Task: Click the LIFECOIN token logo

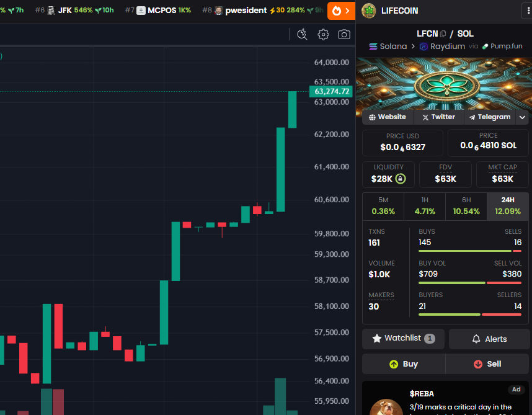Action: point(369,11)
